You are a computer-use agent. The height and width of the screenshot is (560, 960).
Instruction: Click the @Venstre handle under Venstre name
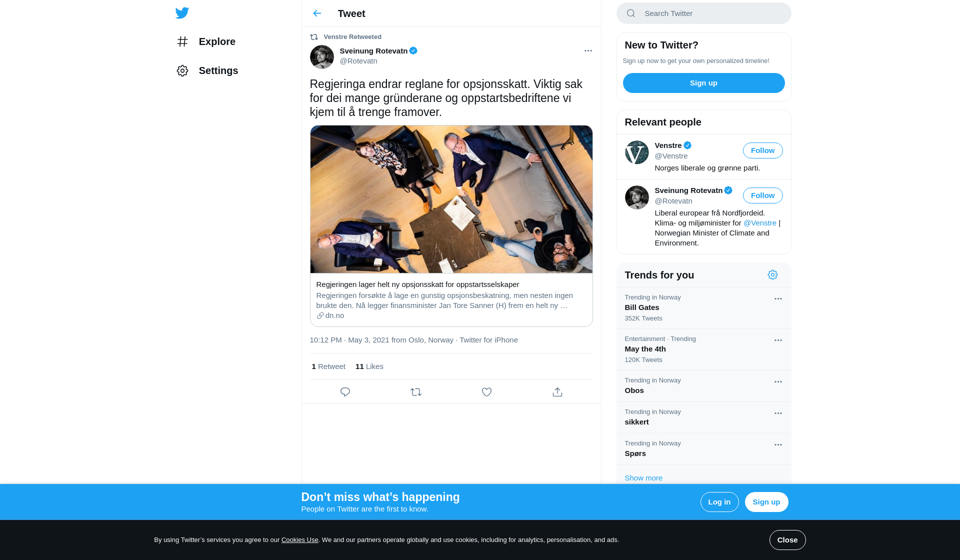[x=671, y=156]
